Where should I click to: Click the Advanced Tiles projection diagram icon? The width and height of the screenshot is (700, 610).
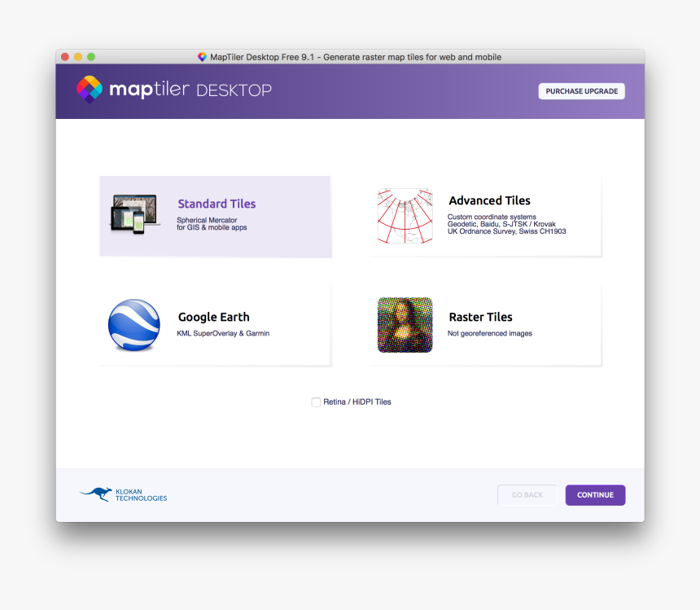pyautogui.click(x=405, y=216)
